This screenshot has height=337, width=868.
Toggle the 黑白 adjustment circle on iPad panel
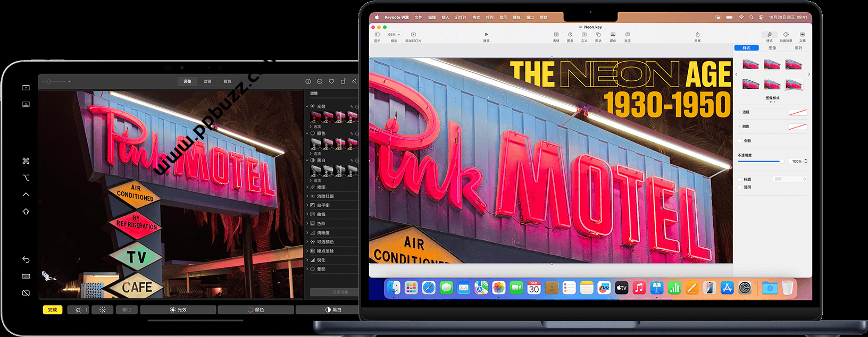point(313,160)
